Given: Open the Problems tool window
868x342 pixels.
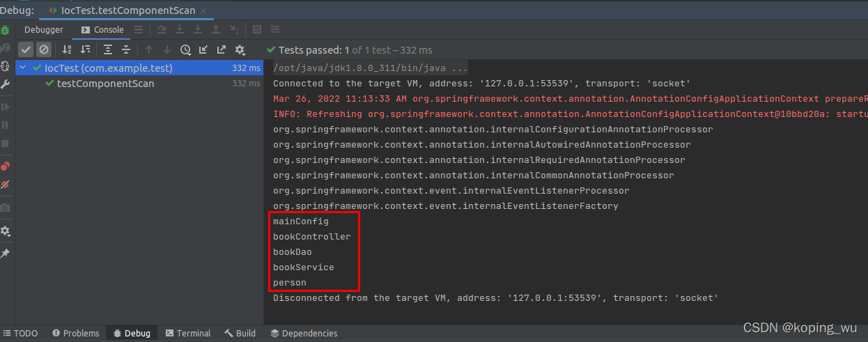Looking at the screenshot, I should [76, 334].
